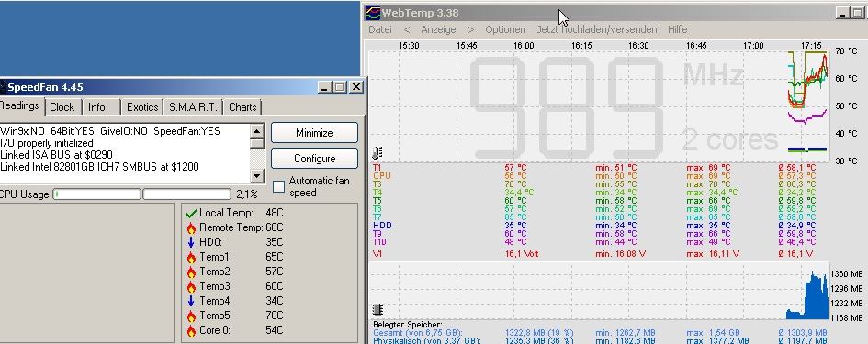Open the Datei menu in WebTemp
The height and width of the screenshot is (344, 868).
379,29
